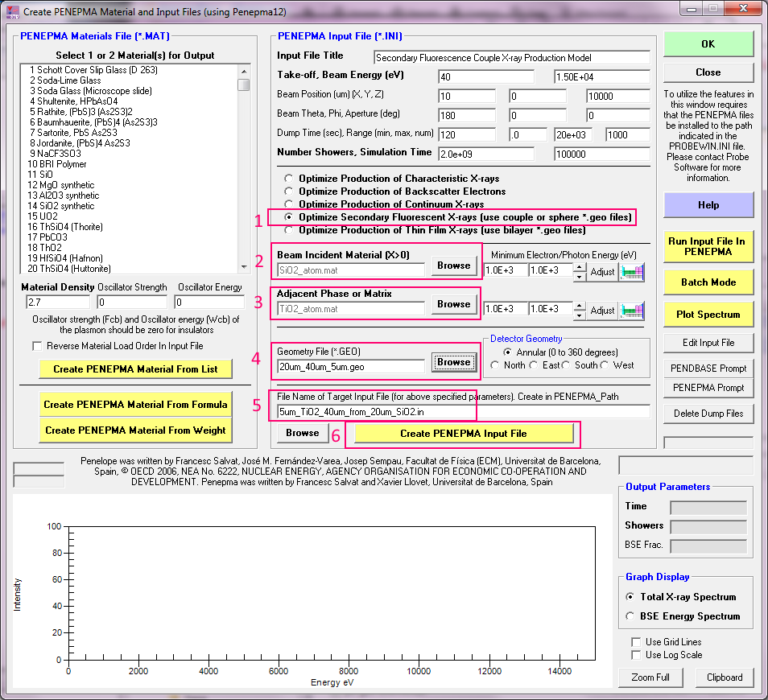Increase Beam Incident minimum energy with up arrow
Screen dimensions: 768x700
coord(580,267)
